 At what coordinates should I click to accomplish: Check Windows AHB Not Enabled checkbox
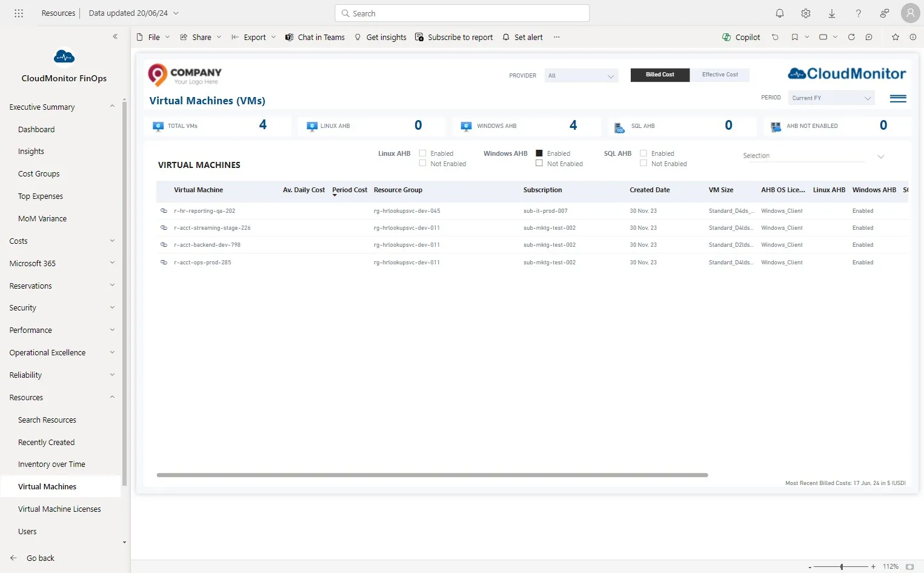tap(539, 163)
